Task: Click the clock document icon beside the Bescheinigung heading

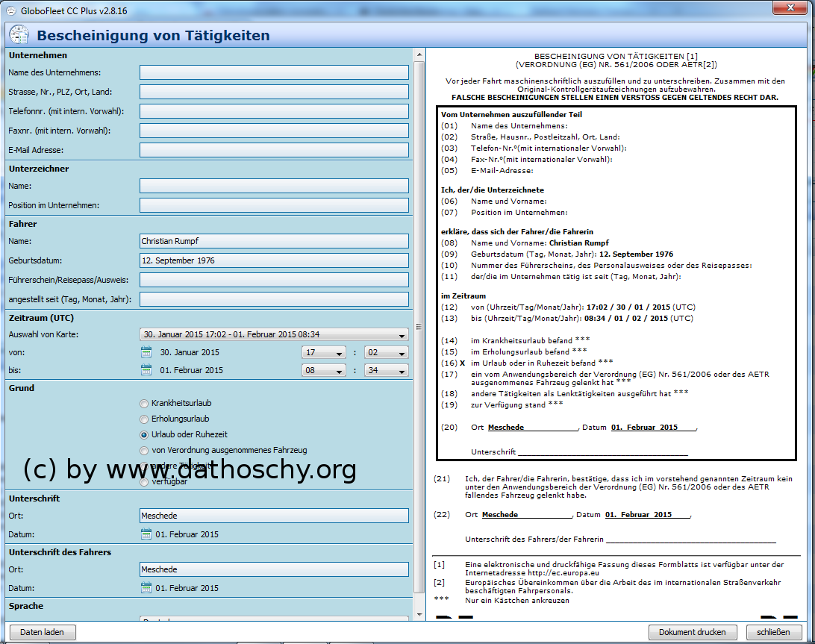Action: pyautogui.click(x=19, y=35)
